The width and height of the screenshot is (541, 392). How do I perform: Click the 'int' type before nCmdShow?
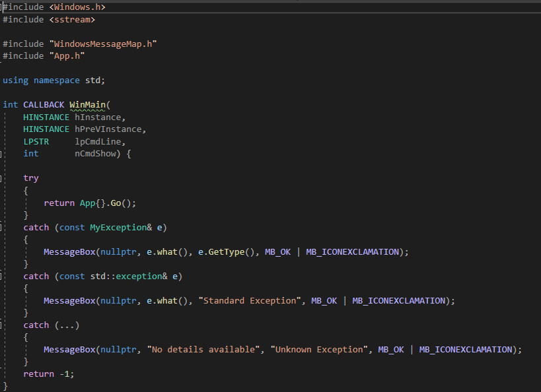[x=30, y=154]
